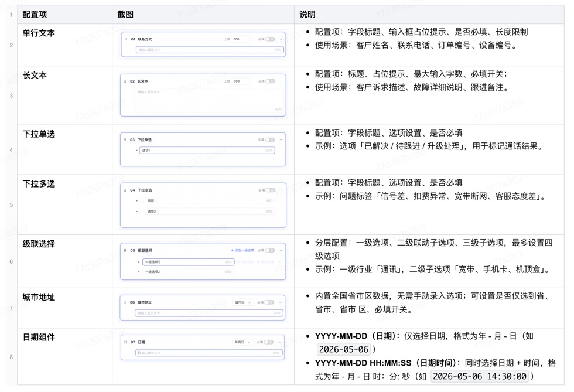Click the minus icon on 长文本 card
Image resolution: width=574 pixels, height=392 pixels.
[x=281, y=81]
